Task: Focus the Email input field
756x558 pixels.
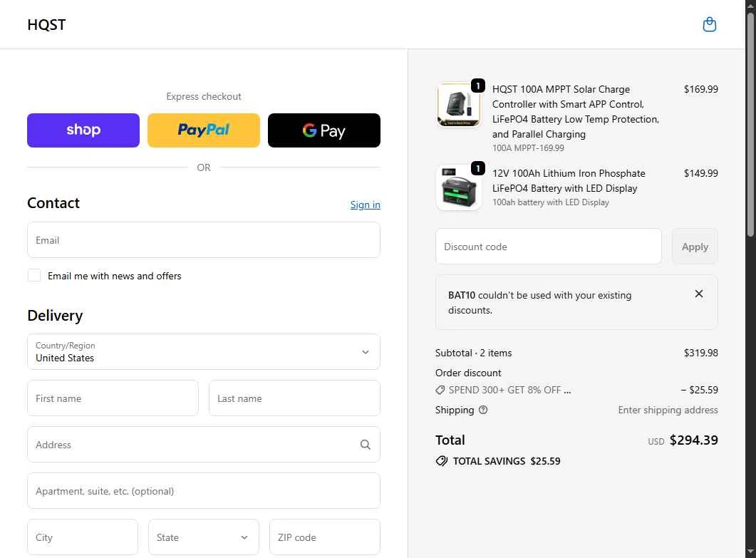Action: point(204,239)
